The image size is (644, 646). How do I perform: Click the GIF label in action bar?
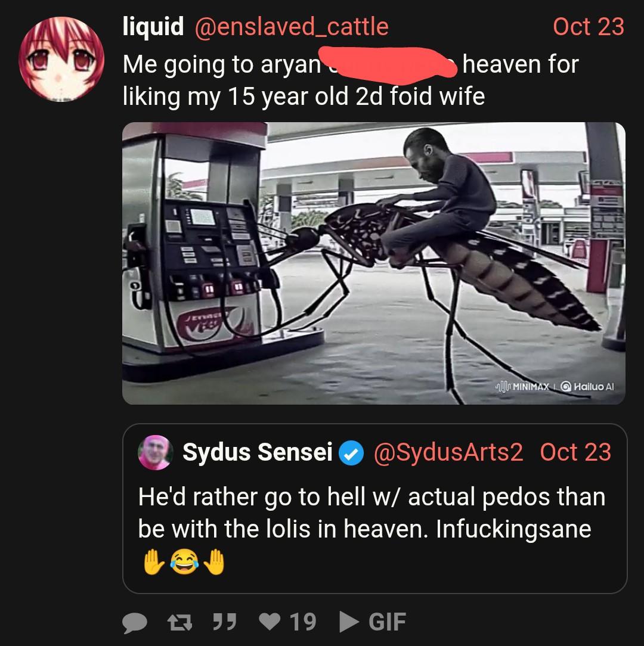click(388, 622)
